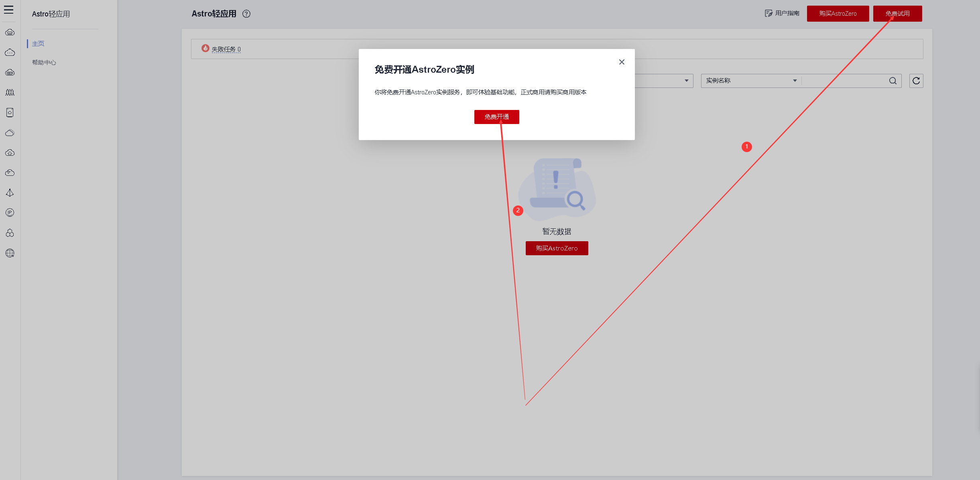Select 主页 in the left menu

[38, 43]
